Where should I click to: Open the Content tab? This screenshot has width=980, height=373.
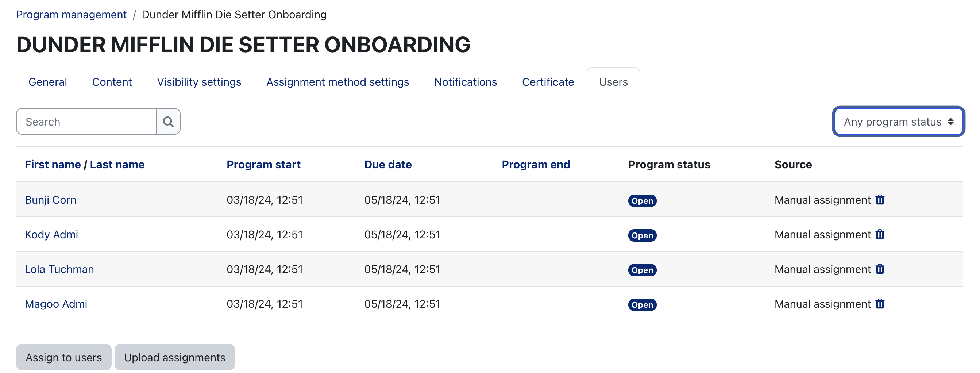pyautogui.click(x=112, y=82)
